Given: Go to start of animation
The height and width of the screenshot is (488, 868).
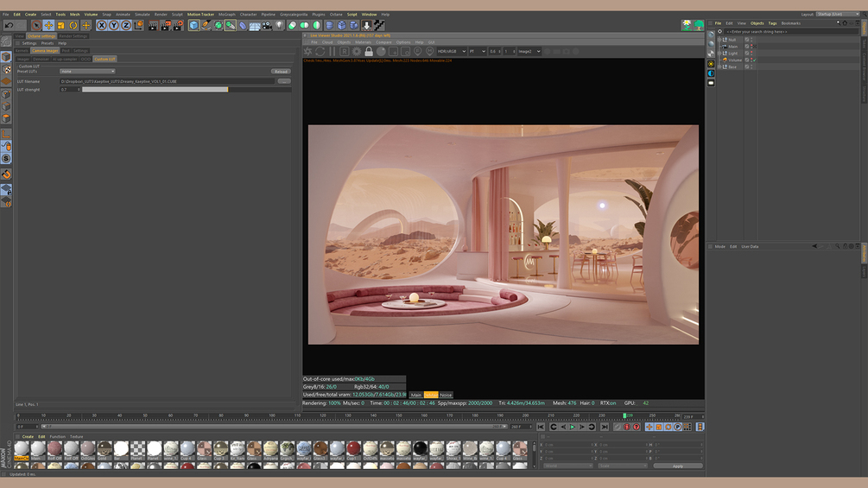Looking at the screenshot, I should click(x=541, y=428).
